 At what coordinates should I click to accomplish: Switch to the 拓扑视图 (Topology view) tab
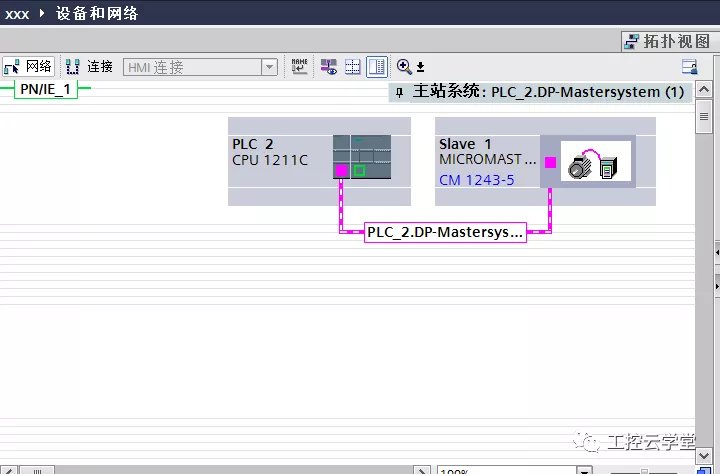point(666,40)
